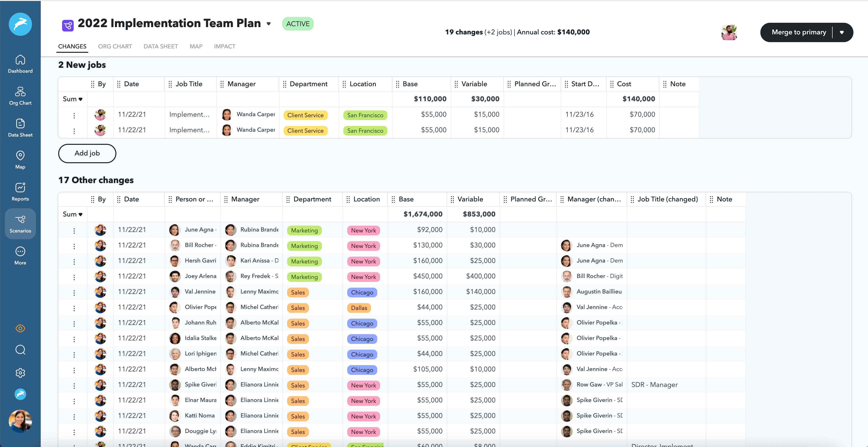Open the Merge to primary dropdown arrow
This screenshot has height=447, width=868.
point(842,32)
